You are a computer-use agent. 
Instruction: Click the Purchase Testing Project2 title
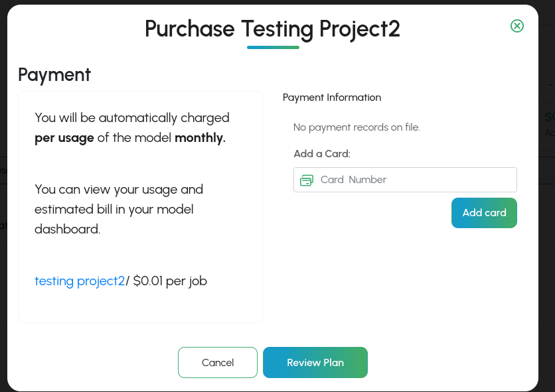pyautogui.click(x=272, y=29)
